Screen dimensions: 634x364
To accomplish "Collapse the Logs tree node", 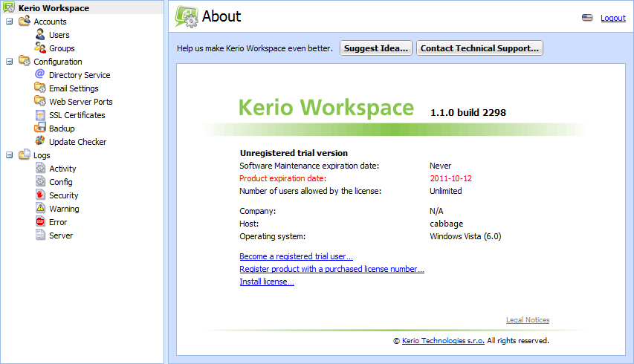I will pos(10,155).
